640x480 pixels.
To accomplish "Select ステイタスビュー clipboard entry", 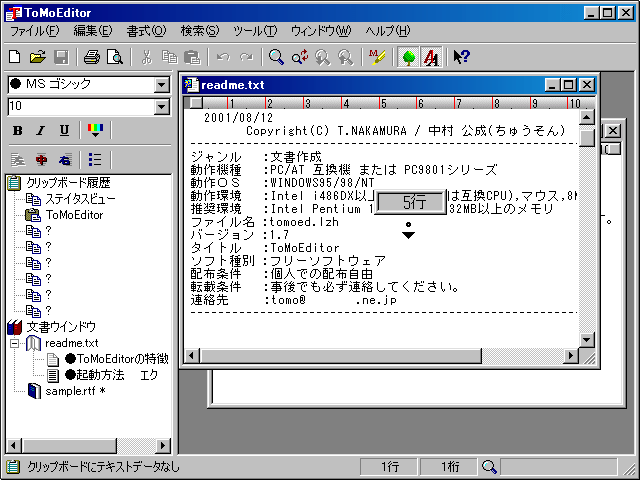I will [80, 199].
